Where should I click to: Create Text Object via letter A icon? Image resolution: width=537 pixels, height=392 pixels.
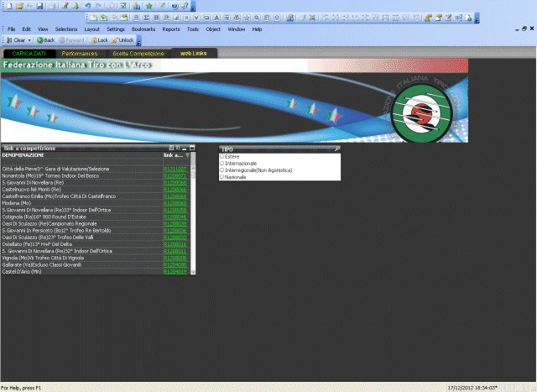pos(216,18)
